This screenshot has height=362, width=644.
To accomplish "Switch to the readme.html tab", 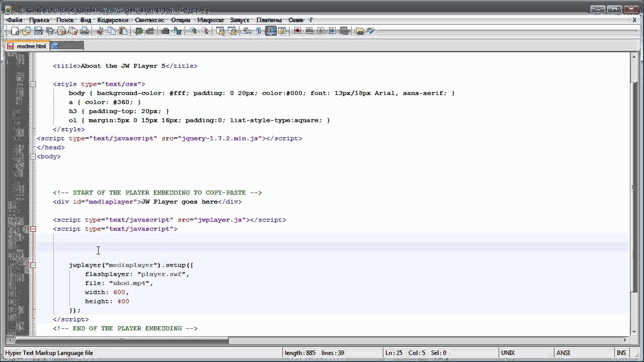I will tap(27, 46).
